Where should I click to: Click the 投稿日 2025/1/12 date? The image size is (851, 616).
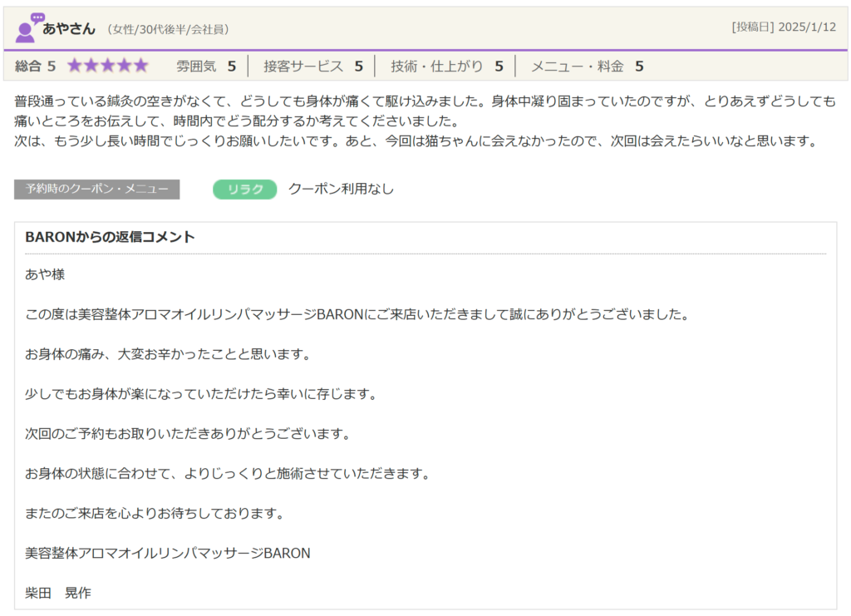click(783, 27)
